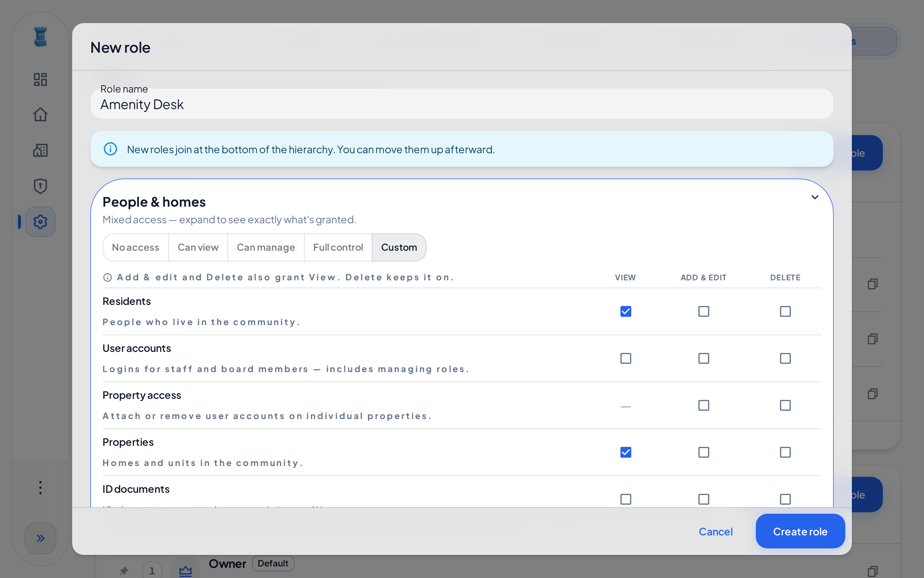Enable View for User accounts

(626, 359)
